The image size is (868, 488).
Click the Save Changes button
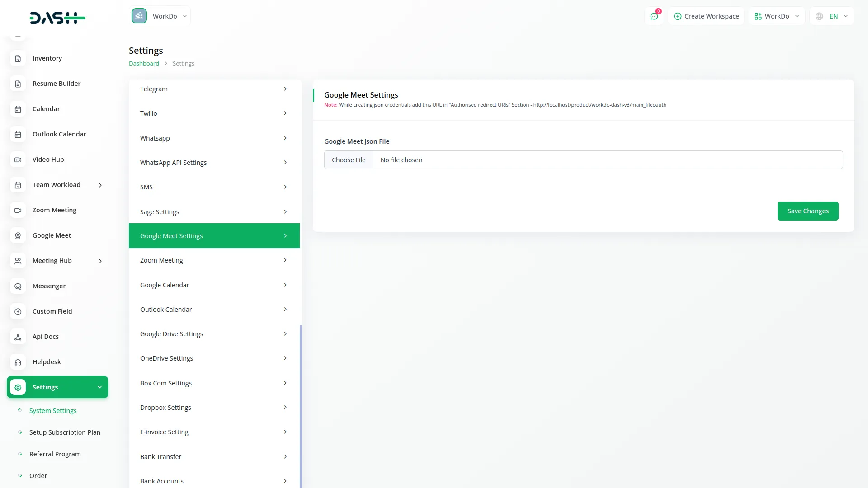(x=808, y=211)
